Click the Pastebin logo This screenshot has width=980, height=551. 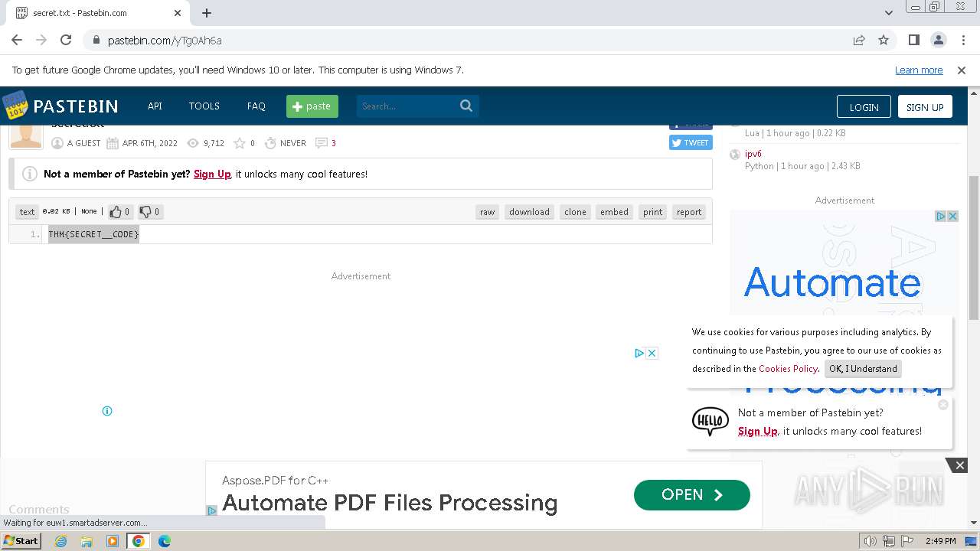60,106
